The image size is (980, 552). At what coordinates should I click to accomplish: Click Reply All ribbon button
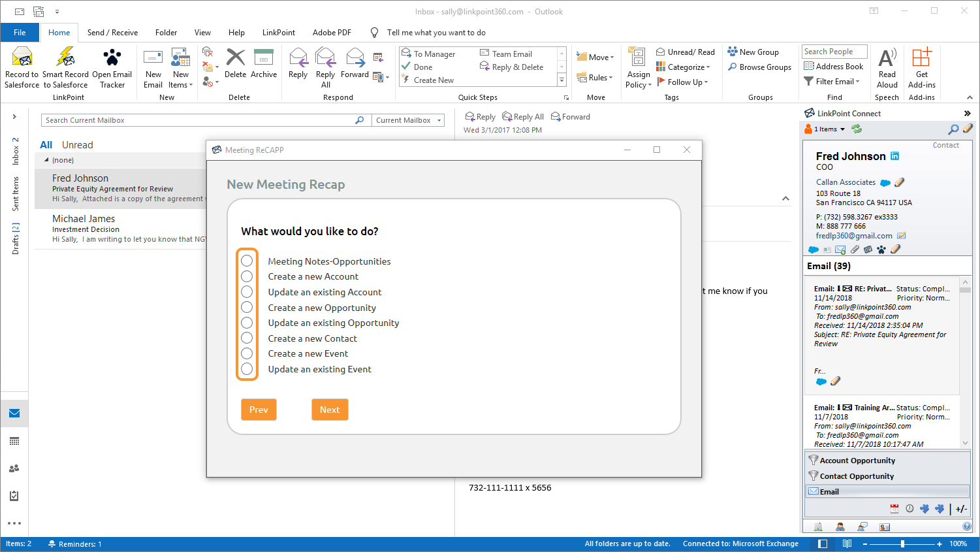(325, 67)
